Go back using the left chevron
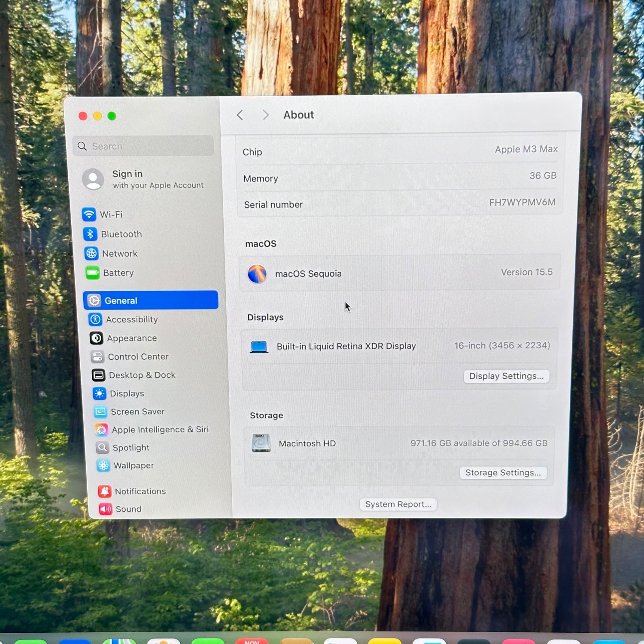This screenshot has width=644, height=644. (x=240, y=115)
